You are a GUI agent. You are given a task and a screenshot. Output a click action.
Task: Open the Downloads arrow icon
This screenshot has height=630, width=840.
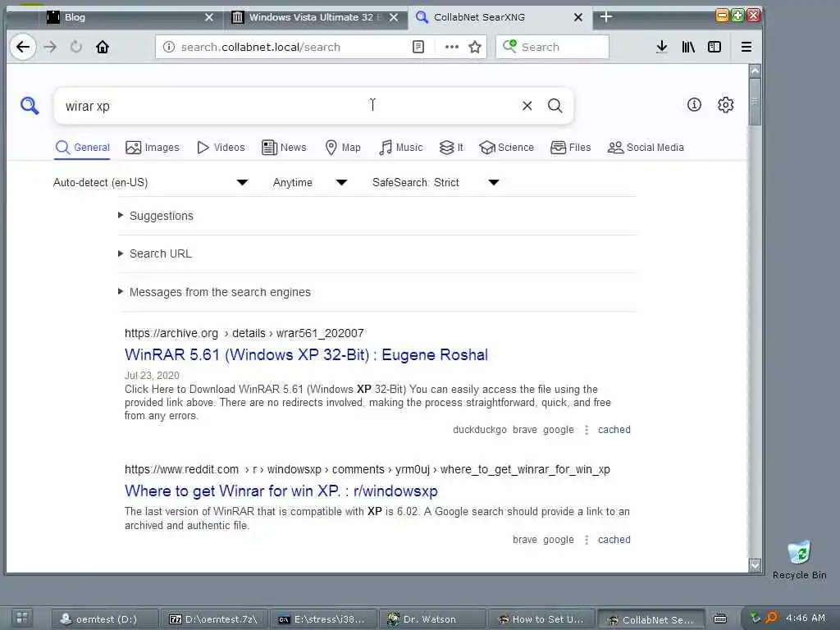[x=662, y=47]
